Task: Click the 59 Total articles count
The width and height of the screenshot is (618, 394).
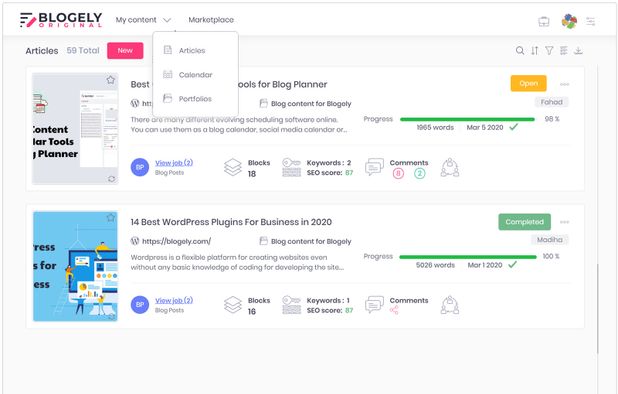Action: pyautogui.click(x=83, y=50)
